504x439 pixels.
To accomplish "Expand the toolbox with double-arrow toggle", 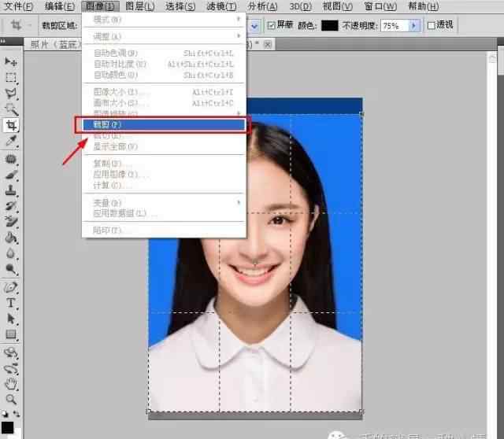I will pos(3,41).
